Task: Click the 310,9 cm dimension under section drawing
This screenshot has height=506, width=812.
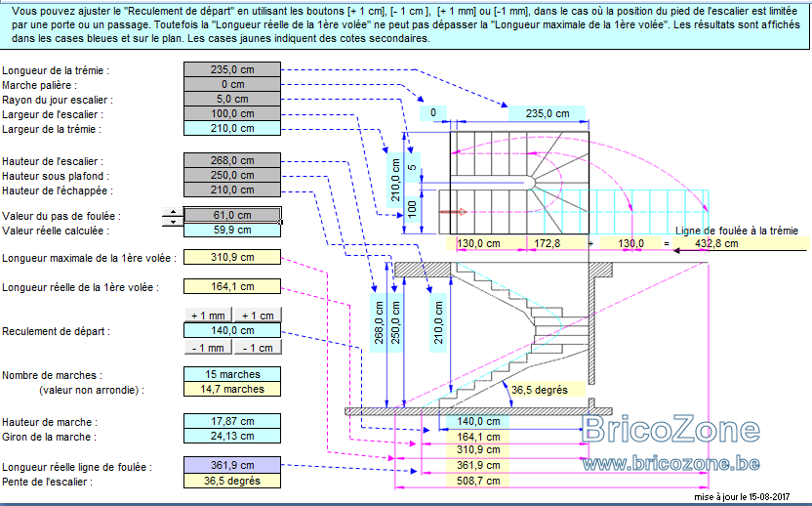Action: click(x=478, y=449)
